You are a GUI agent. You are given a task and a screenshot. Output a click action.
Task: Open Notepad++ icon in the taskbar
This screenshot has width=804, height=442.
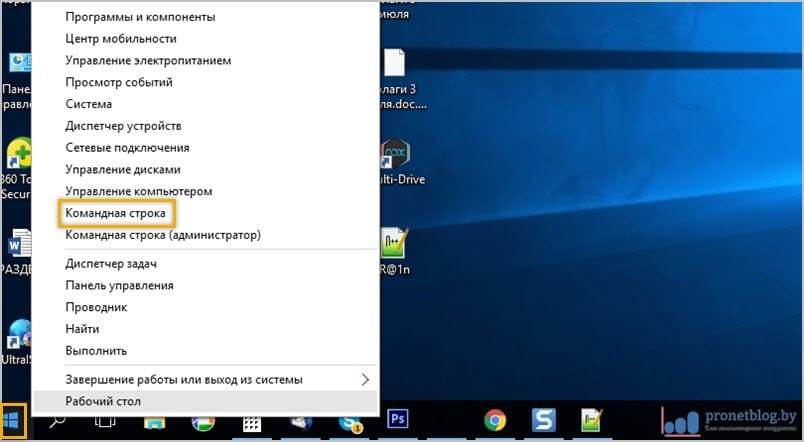point(591,420)
